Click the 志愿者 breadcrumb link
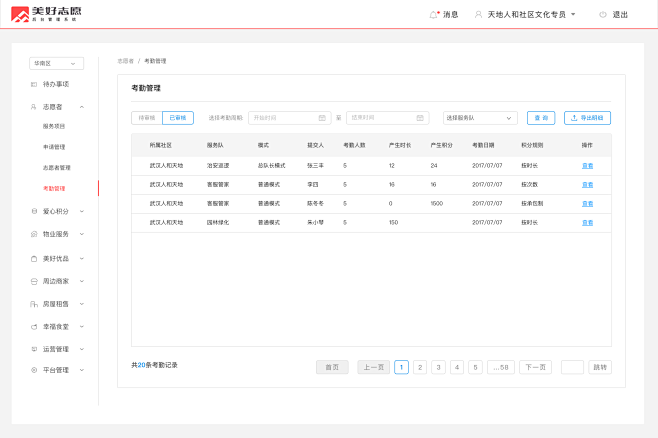The width and height of the screenshot is (658, 438). pyautogui.click(x=125, y=61)
